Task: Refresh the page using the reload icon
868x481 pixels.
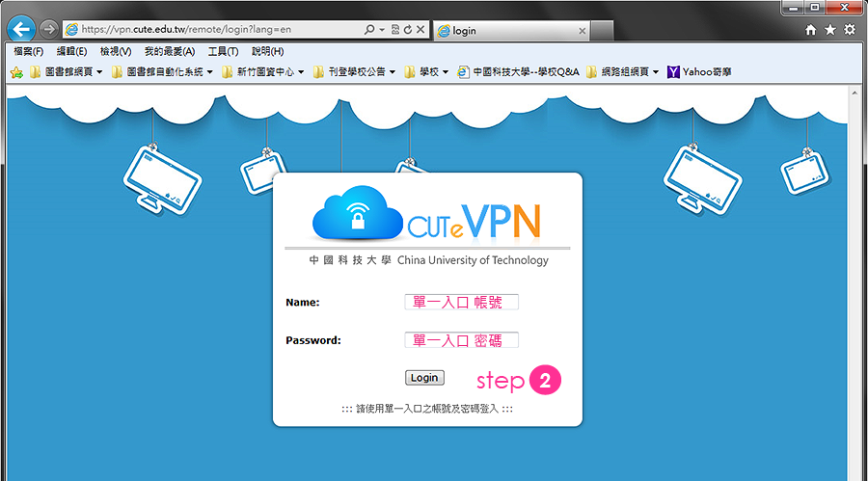Action: click(x=408, y=29)
